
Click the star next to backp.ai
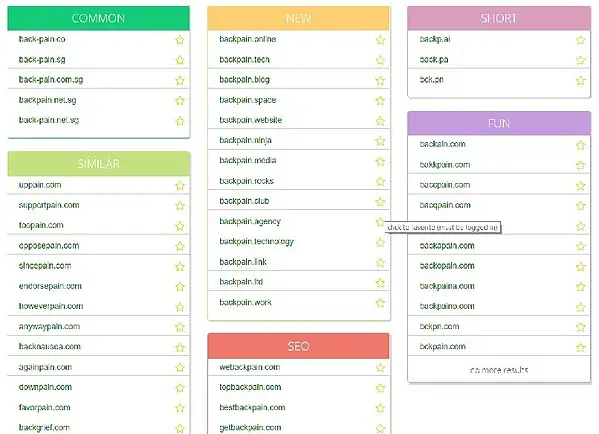click(x=580, y=40)
